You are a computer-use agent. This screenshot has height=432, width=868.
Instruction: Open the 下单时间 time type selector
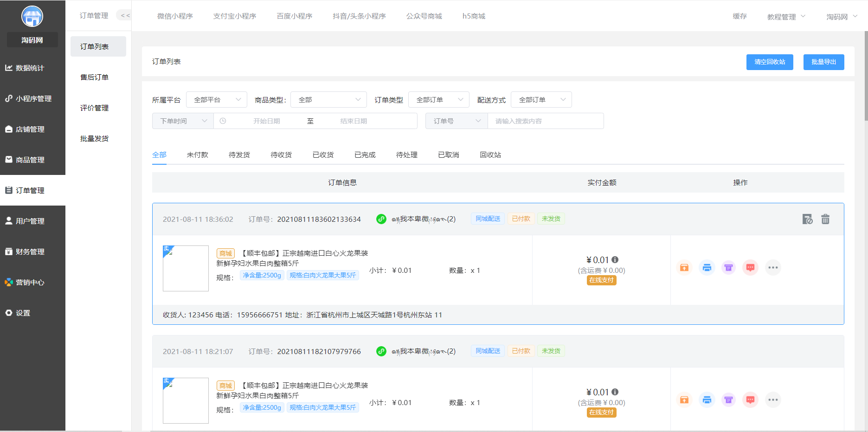click(x=182, y=121)
